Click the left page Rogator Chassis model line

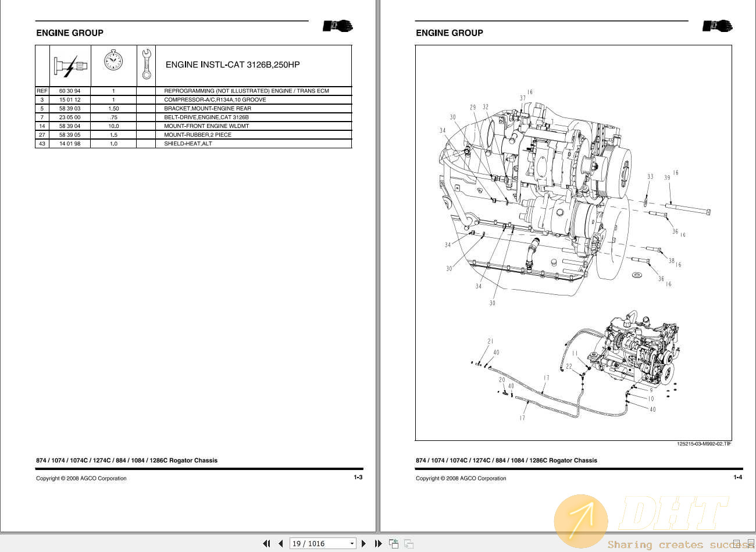pos(127,460)
